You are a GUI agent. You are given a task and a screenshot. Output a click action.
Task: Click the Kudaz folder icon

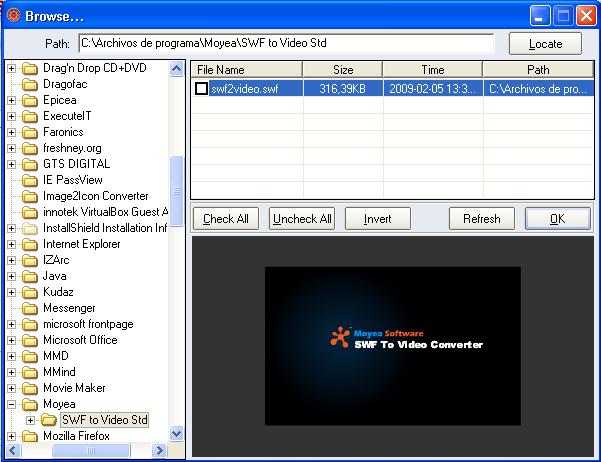(30, 293)
